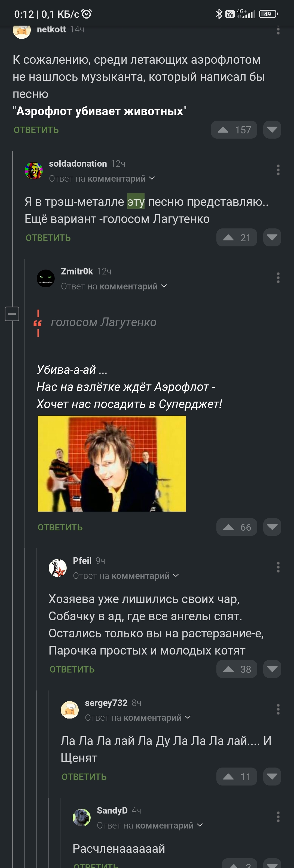294x868 pixels.
Task: Expand 'Ответ на комментарий' under soldadonation
Action: coord(102,178)
